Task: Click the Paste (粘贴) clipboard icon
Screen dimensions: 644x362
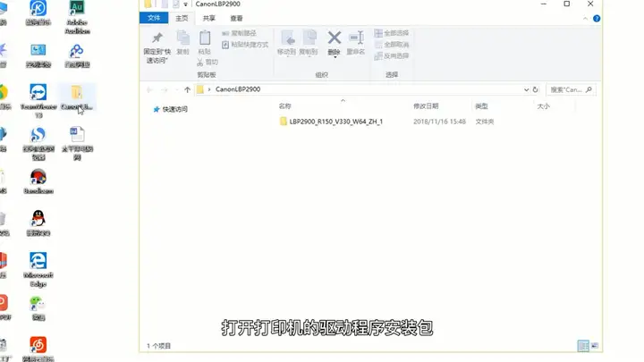Action: (x=205, y=38)
